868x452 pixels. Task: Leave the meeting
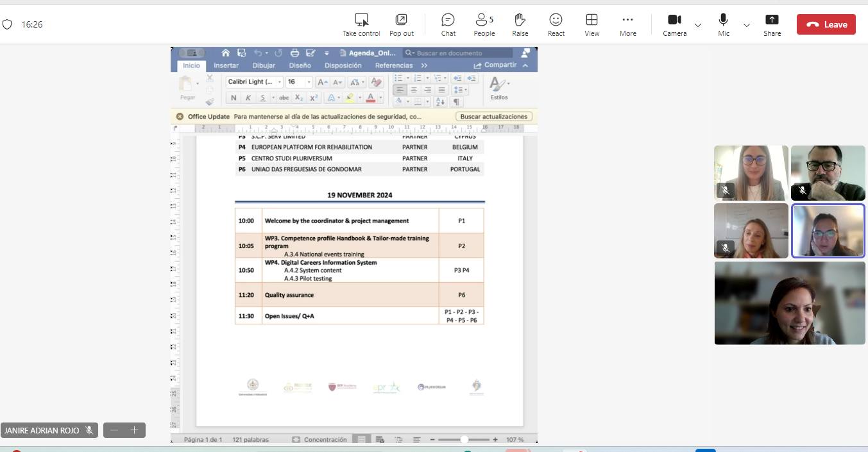pyautogui.click(x=826, y=24)
